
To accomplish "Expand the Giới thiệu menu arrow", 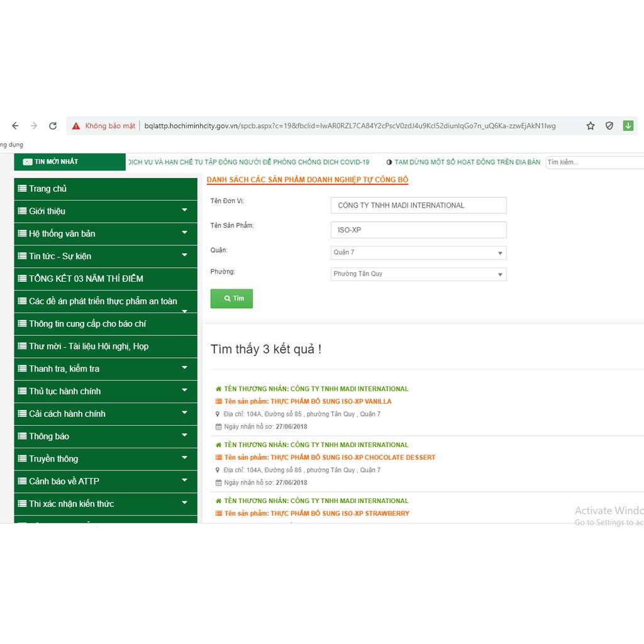I will pos(184,210).
